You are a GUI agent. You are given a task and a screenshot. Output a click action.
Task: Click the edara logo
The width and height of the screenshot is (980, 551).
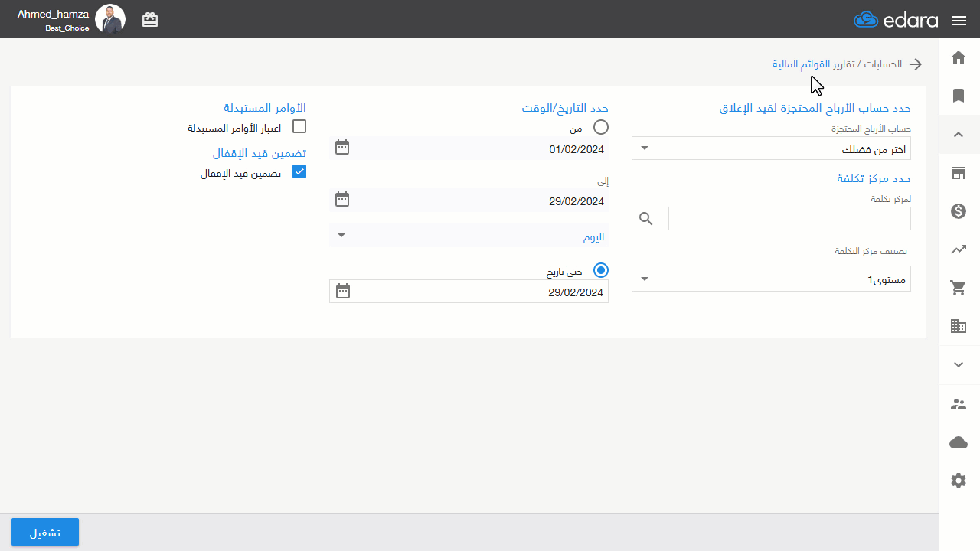896,20
